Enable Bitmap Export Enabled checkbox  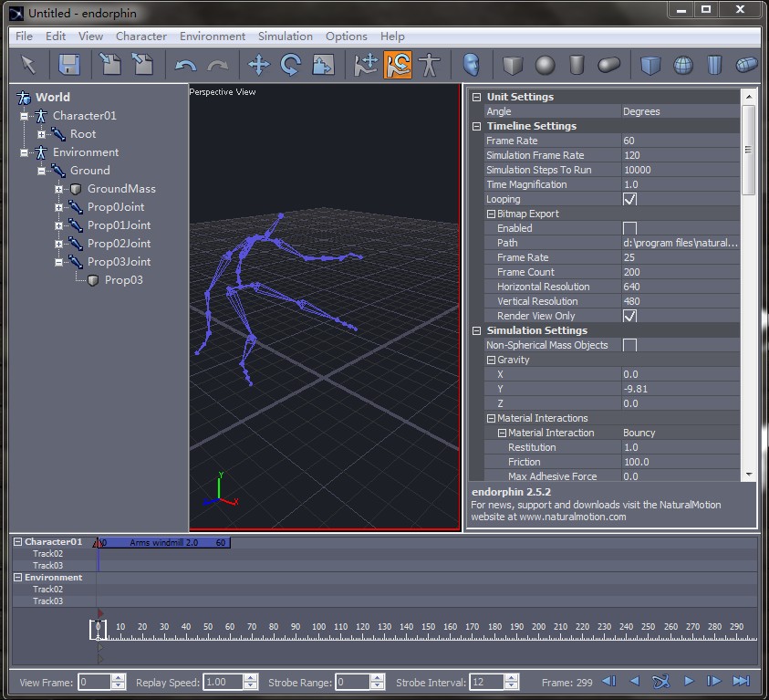pos(629,228)
